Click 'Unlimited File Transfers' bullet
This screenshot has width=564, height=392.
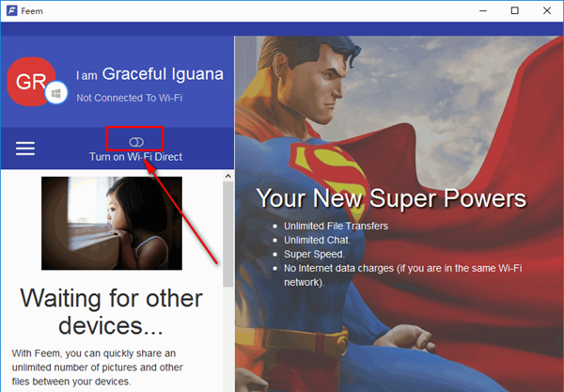tap(336, 226)
